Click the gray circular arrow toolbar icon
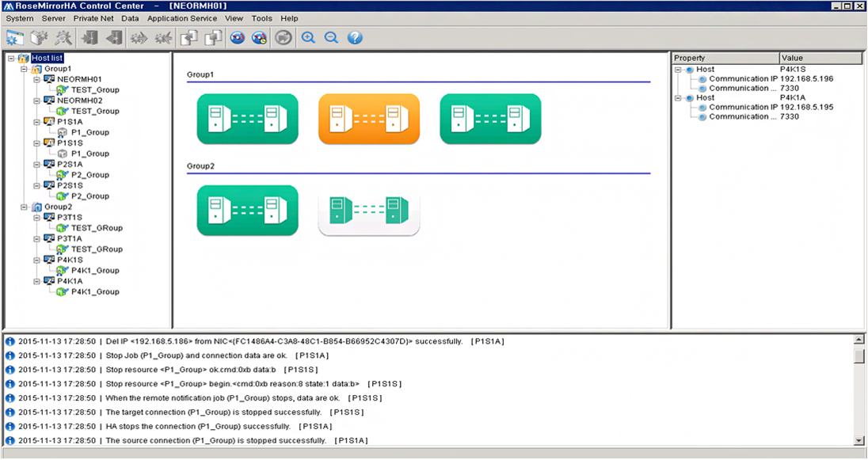The image size is (868, 460). (284, 38)
